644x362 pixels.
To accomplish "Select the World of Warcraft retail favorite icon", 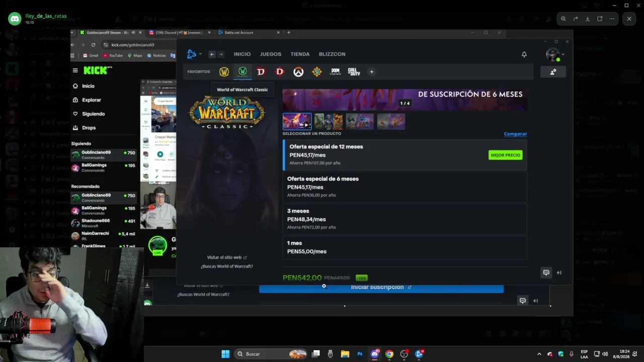I will coord(224,72).
